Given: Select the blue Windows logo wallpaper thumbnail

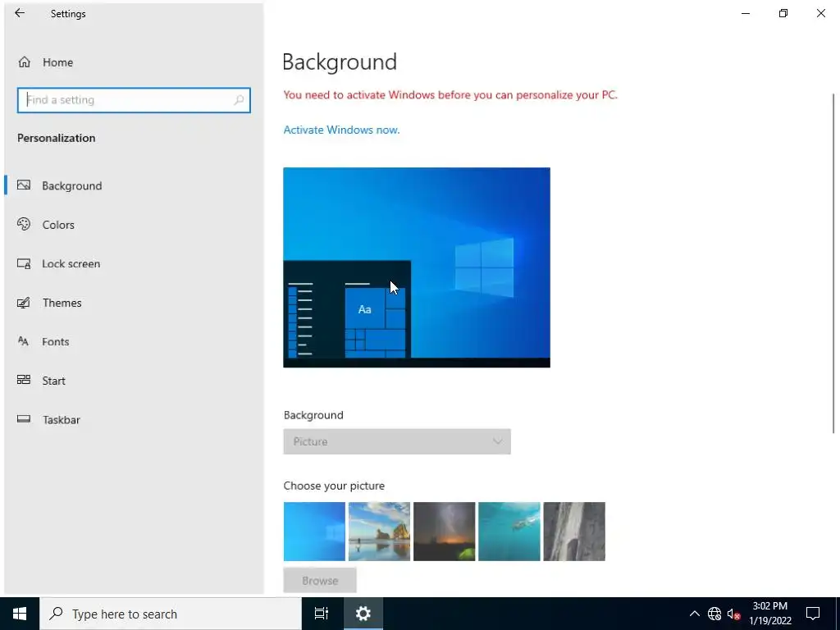Looking at the screenshot, I should (314, 532).
